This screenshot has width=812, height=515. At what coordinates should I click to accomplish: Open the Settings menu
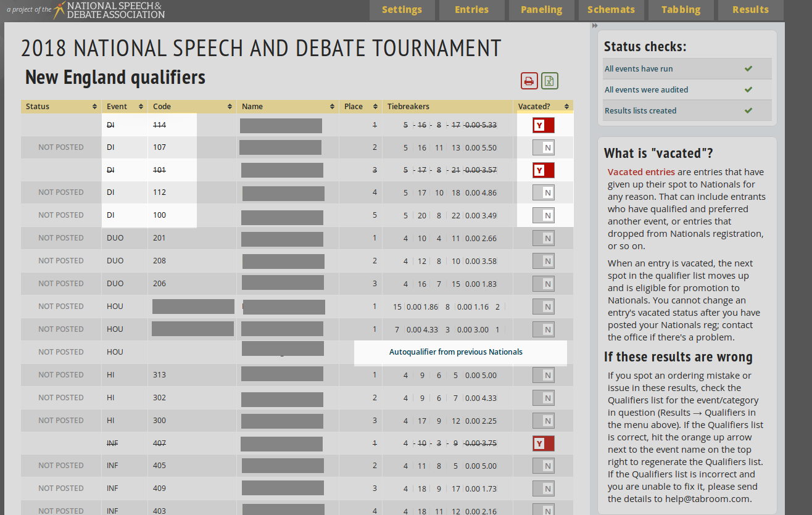tap(402, 10)
